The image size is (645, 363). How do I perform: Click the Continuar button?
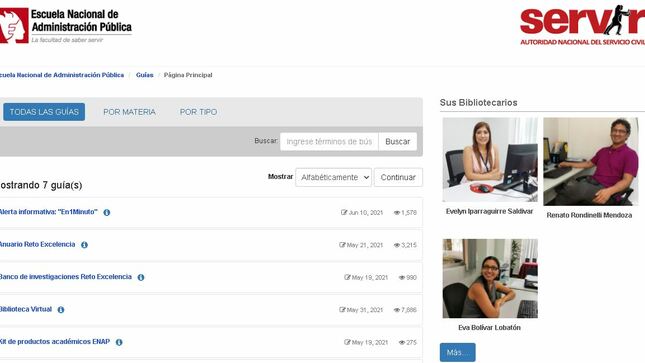[x=398, y=177]
